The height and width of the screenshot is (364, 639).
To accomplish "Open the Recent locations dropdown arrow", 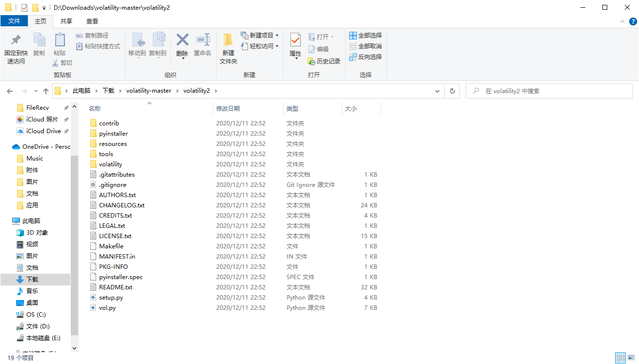I will pos(36,91).
